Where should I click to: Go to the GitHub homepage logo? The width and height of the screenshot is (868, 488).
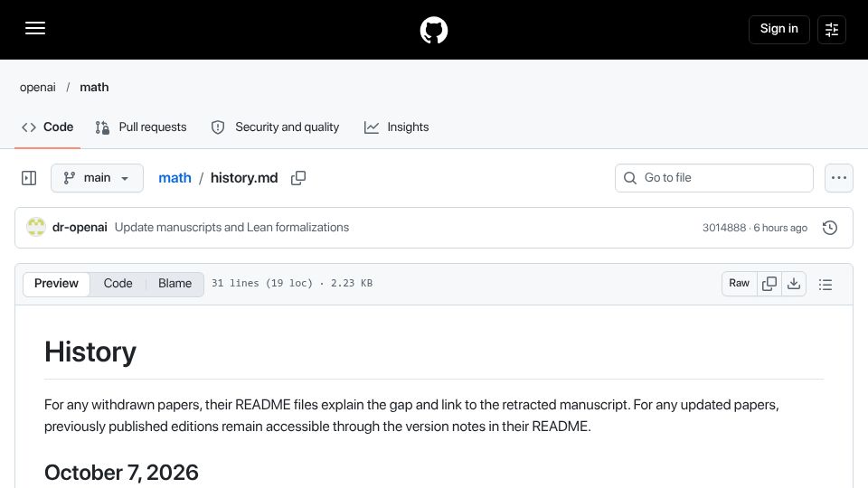pos(433,30)
